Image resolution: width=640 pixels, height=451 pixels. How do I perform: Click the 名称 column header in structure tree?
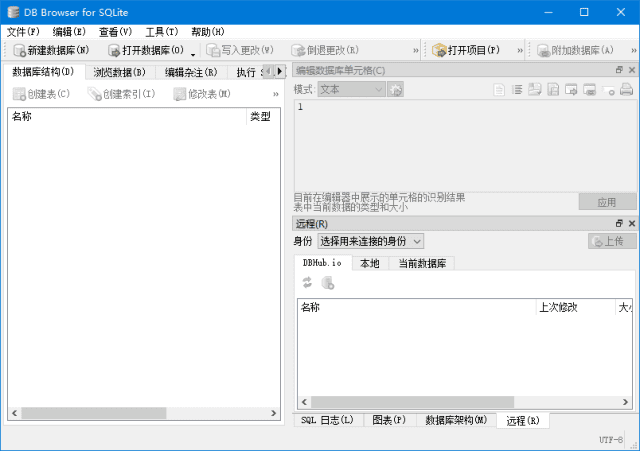127,116
